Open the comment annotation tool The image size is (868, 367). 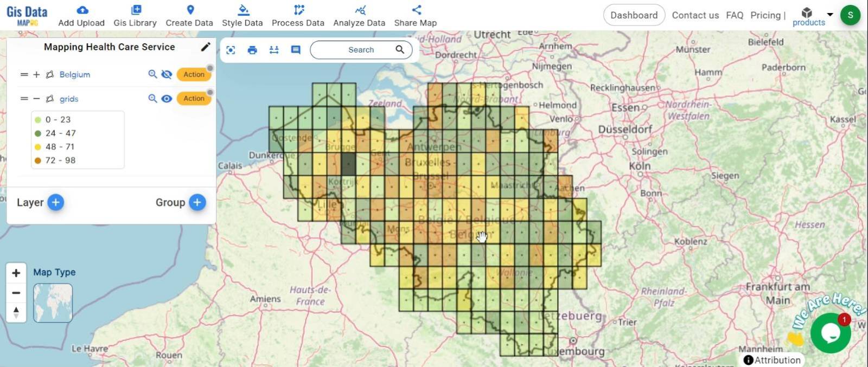tap(296, 50)
